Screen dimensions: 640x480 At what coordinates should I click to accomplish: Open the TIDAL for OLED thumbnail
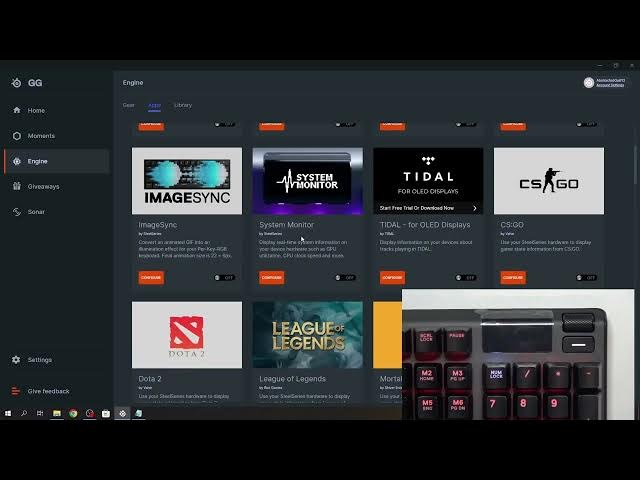tap(428, 181)
